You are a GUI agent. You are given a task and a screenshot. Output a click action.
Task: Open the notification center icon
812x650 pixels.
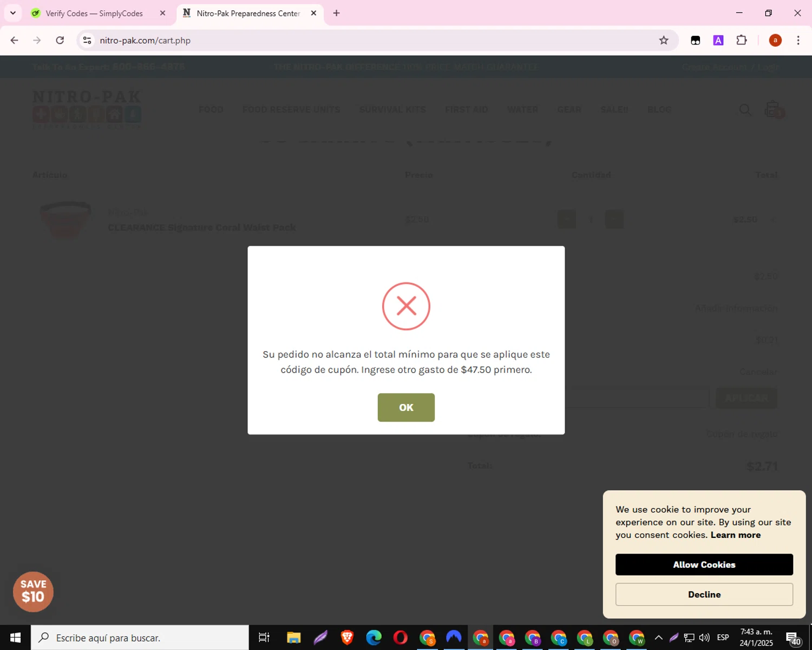793,638
